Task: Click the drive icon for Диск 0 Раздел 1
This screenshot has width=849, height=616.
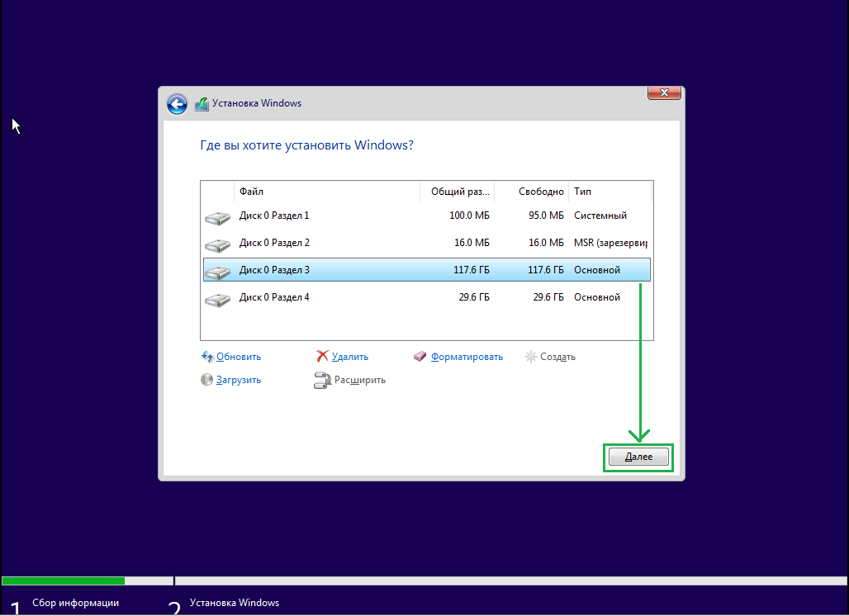Action: click(x=218, y=218)
